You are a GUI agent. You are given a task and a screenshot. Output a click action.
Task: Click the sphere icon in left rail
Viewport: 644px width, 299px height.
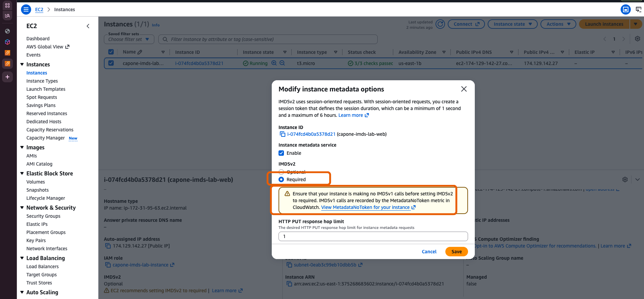[x=7, y=31]
